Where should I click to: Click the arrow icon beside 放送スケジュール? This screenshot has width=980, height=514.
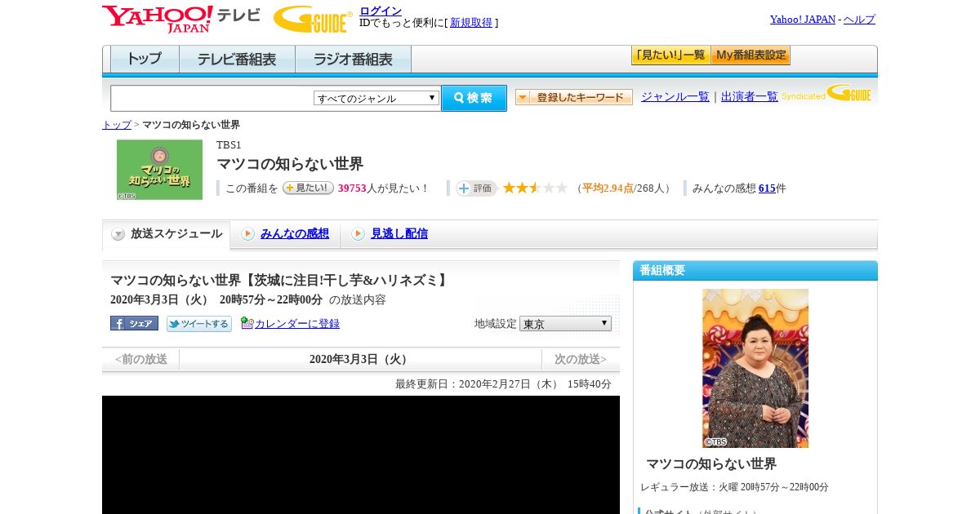[x=118, y=234]
